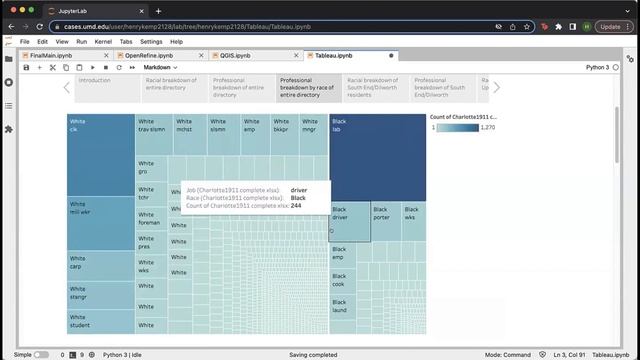Go forward in browser history
This screenshot has width=640, height=360.
click(25, 27)
